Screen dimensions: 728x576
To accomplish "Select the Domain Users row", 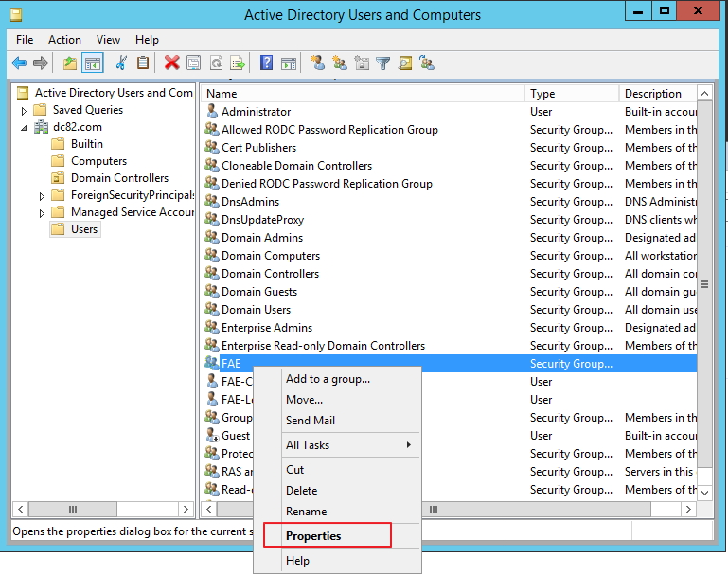I will (450, 310).
